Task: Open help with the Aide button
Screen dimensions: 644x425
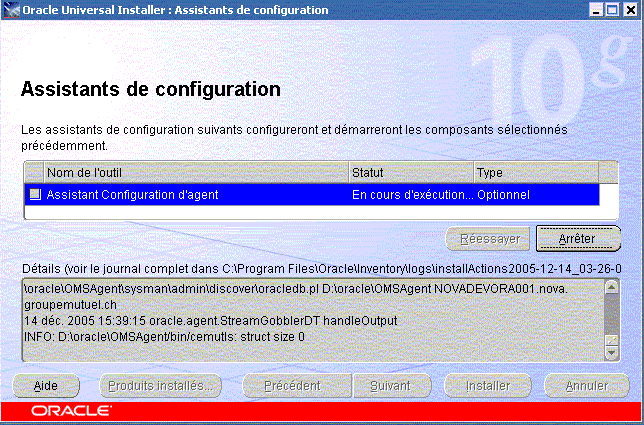Action: (x=46, y=385)
